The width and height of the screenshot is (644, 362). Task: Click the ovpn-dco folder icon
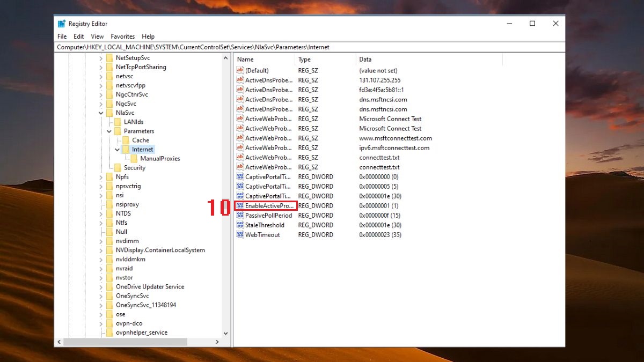coord(109,323)
